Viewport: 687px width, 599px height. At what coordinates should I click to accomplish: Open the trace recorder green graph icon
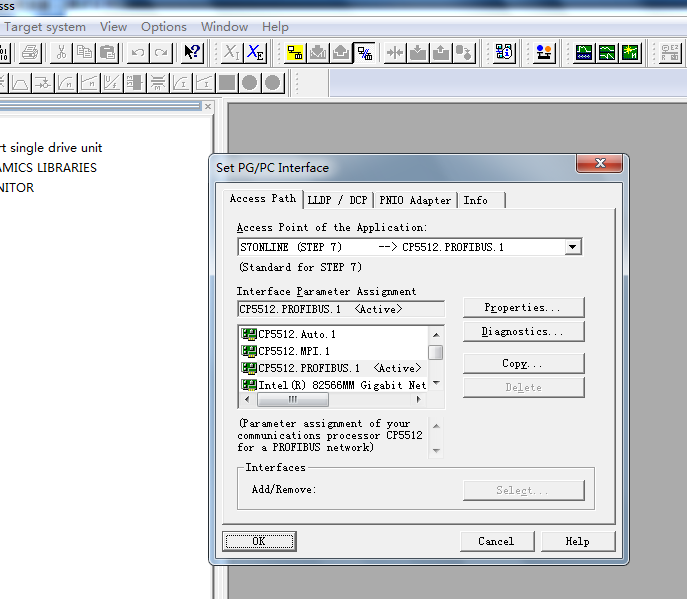coord(584,53)
